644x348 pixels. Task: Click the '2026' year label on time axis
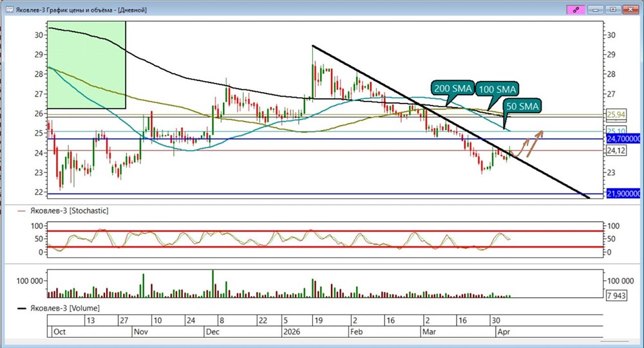tap(292, 331)
